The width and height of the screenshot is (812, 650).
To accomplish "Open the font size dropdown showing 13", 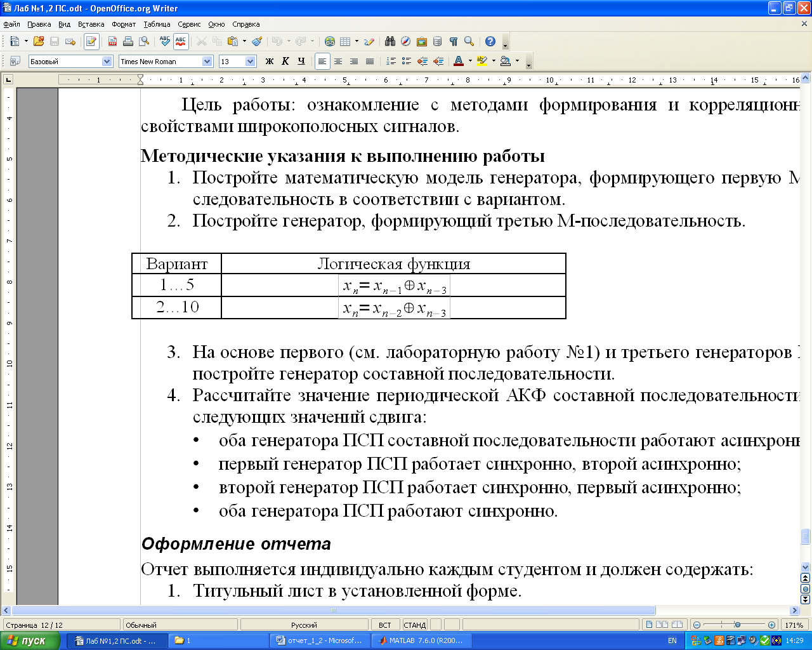I will (250, 61).
